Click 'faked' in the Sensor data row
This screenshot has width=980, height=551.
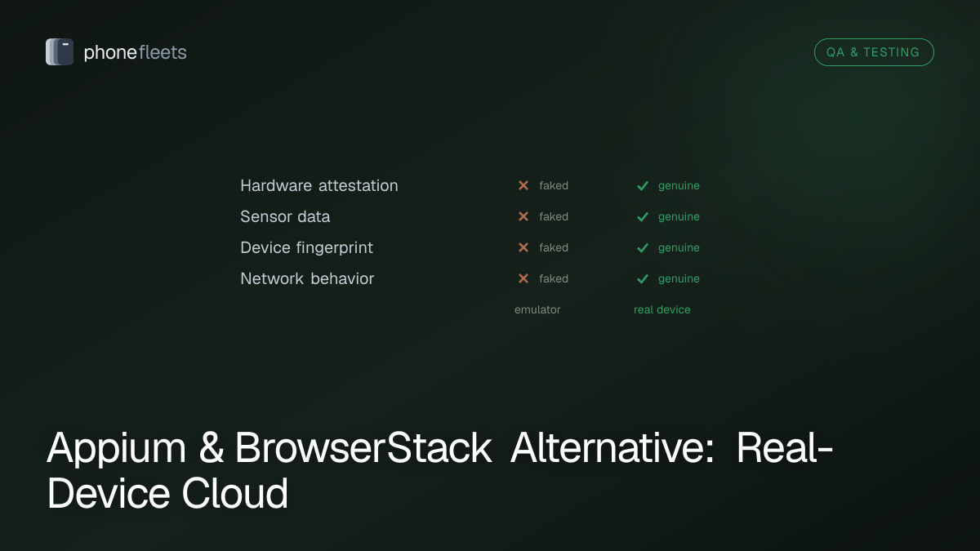554,216
